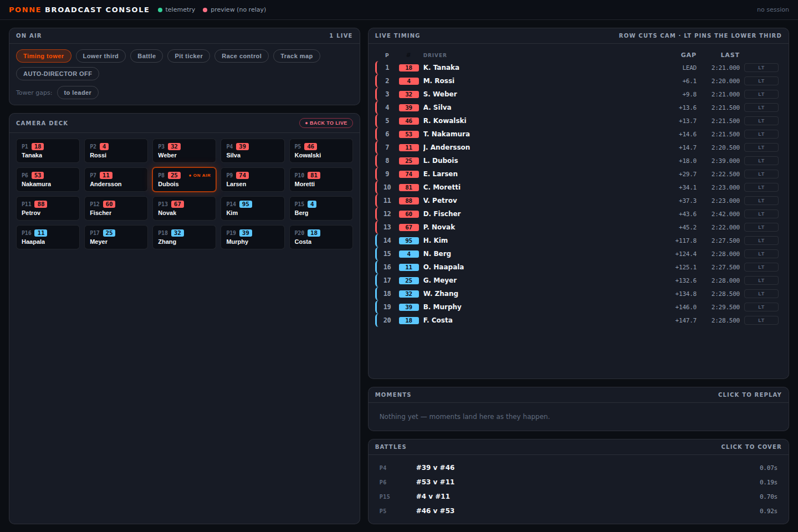Choose the P11 Petrov camera tile
The width and height of the screenshot is (798, 532).
48,208
